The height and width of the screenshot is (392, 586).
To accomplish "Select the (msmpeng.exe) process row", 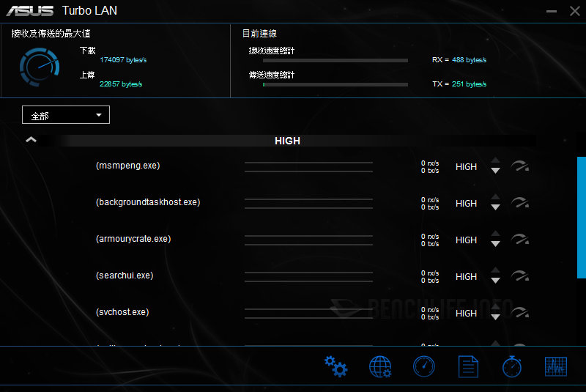I will coord(127,166).
